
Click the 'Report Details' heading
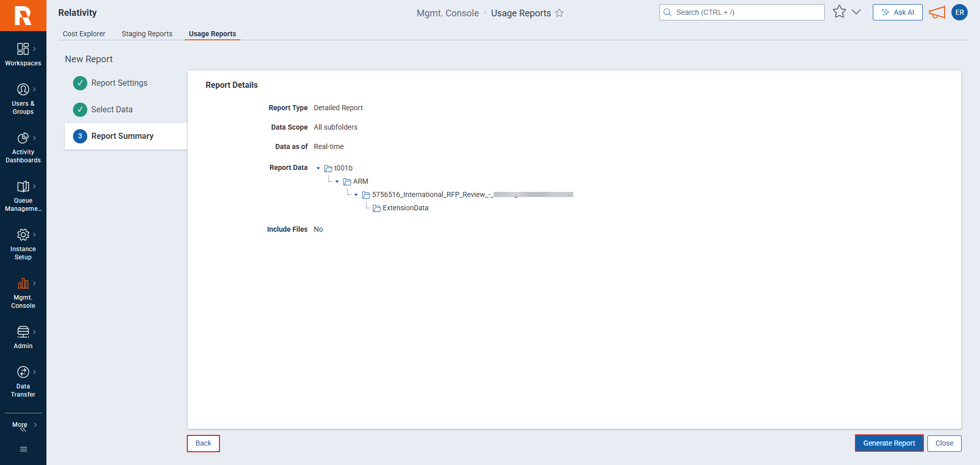coord(232,85)
